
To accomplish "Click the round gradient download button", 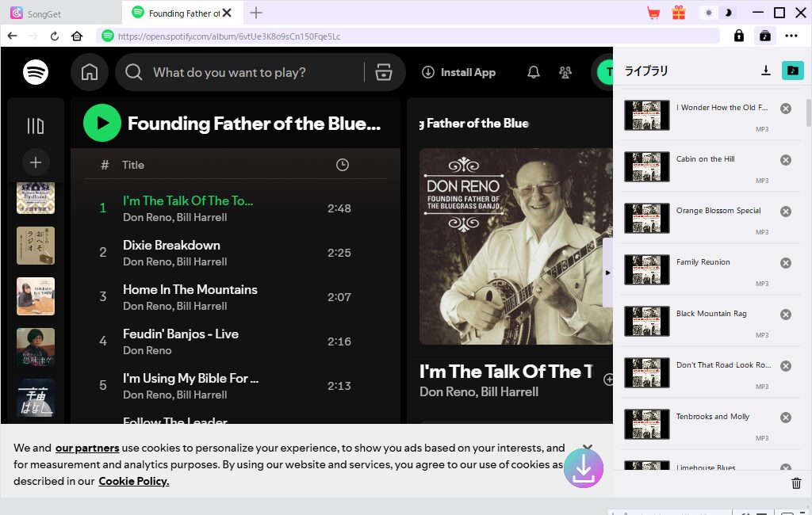I will tap(584, 469).
